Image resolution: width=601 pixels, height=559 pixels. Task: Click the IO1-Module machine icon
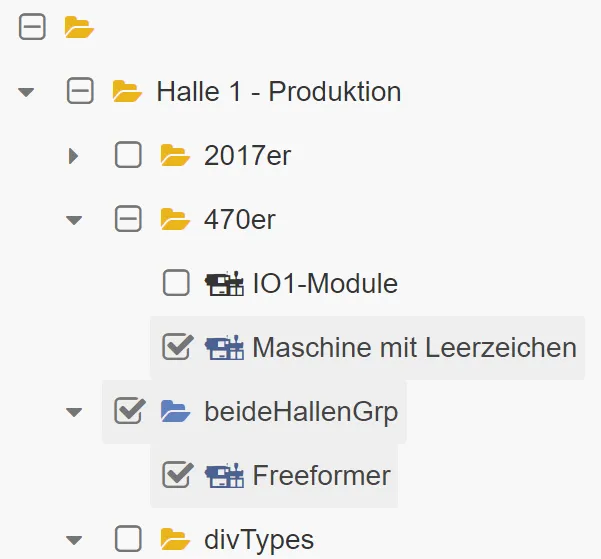[224, 284]
